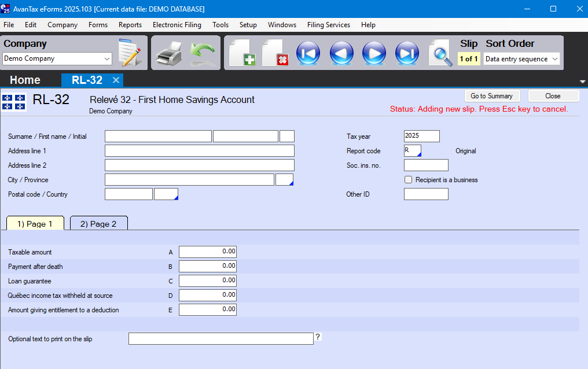This screenshot has width=588, height=369.
Task: Delete slip using red X page icon
Action: click(275, 53)
